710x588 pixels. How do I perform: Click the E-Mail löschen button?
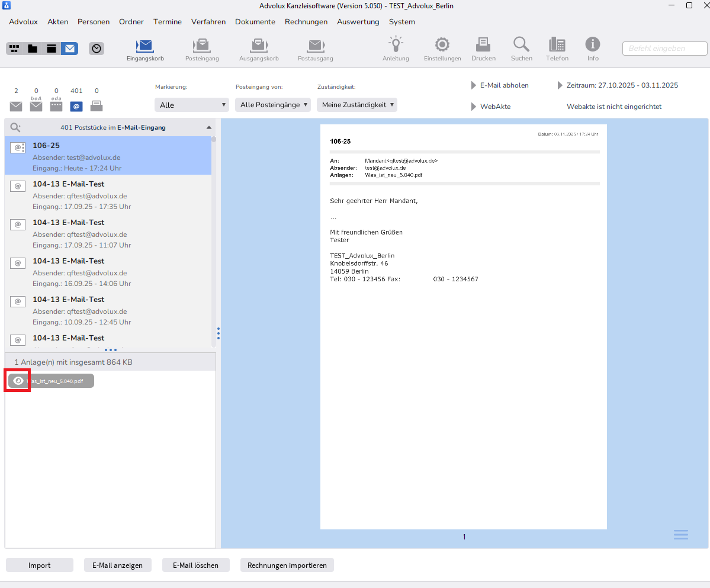195,565
